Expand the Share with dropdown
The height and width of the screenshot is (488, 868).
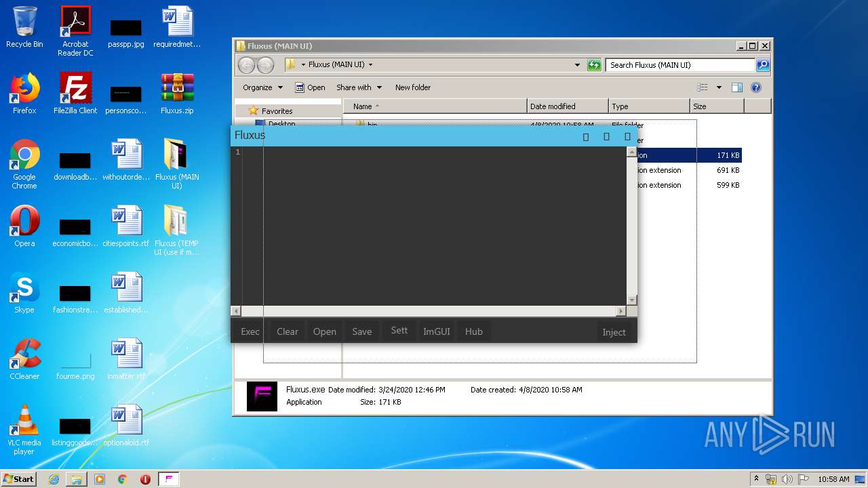click(359, 87)
